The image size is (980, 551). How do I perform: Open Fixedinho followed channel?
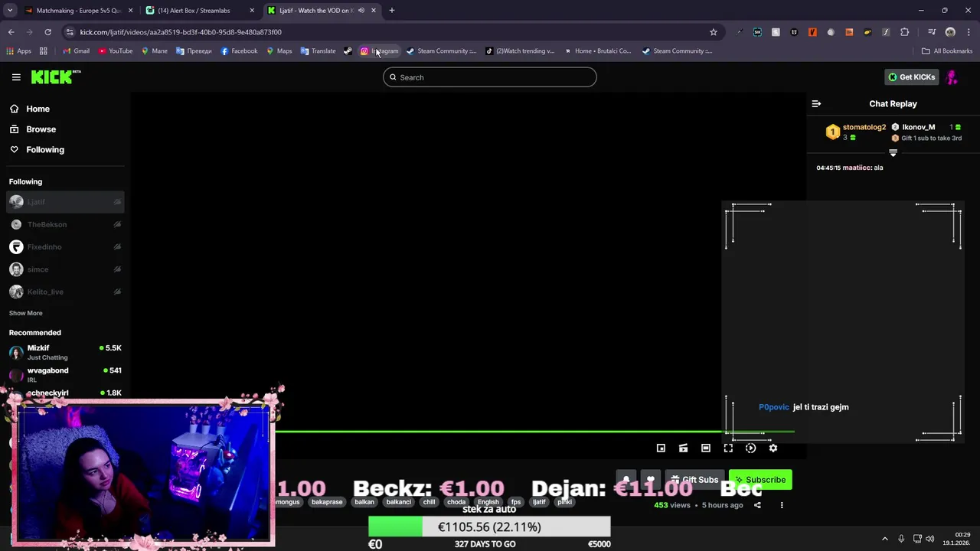point(65,247)
